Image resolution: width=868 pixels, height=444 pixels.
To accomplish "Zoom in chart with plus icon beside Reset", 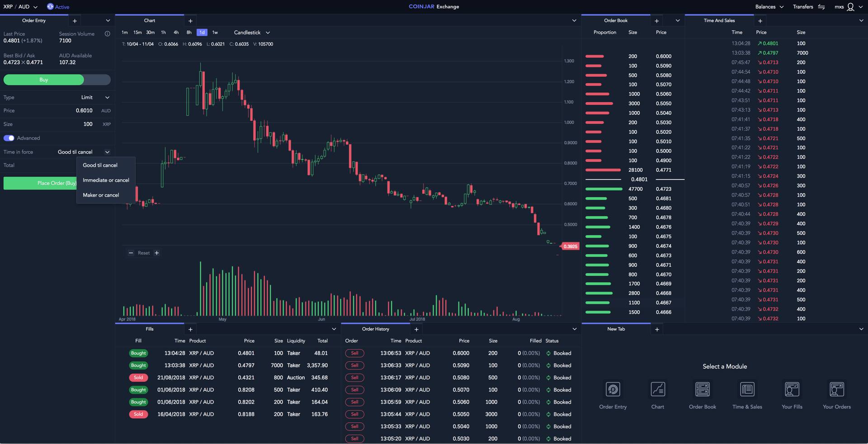I will (x=157, y=253).
